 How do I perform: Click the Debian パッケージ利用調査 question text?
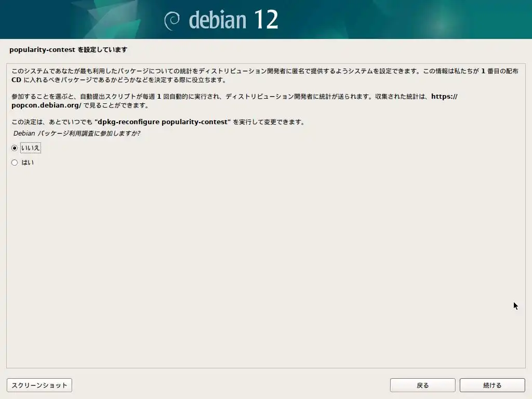click(77, 134)
